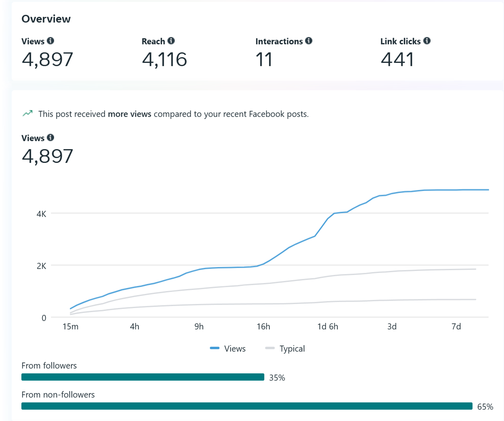Click the info icon beside Reach
Screen dimensions: 504x421
click(171, 41)
